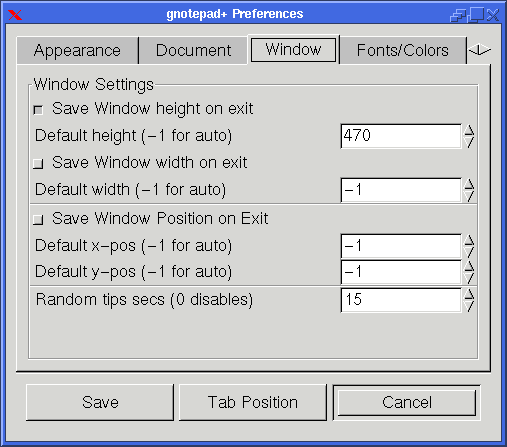The height and width of the screenshot is (447, 507).
Task: Cancel the preferences dialog
Action: pos(407,402)
